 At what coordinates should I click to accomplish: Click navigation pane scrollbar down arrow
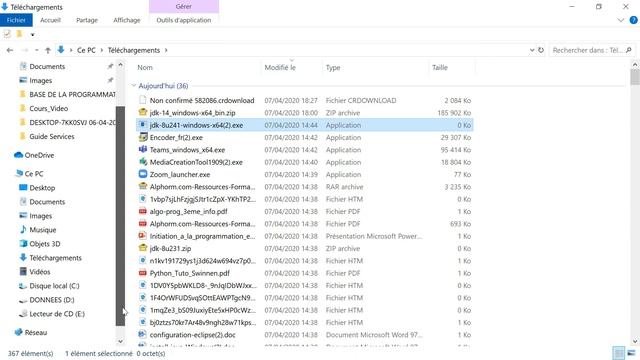click(x=120, y=341)
